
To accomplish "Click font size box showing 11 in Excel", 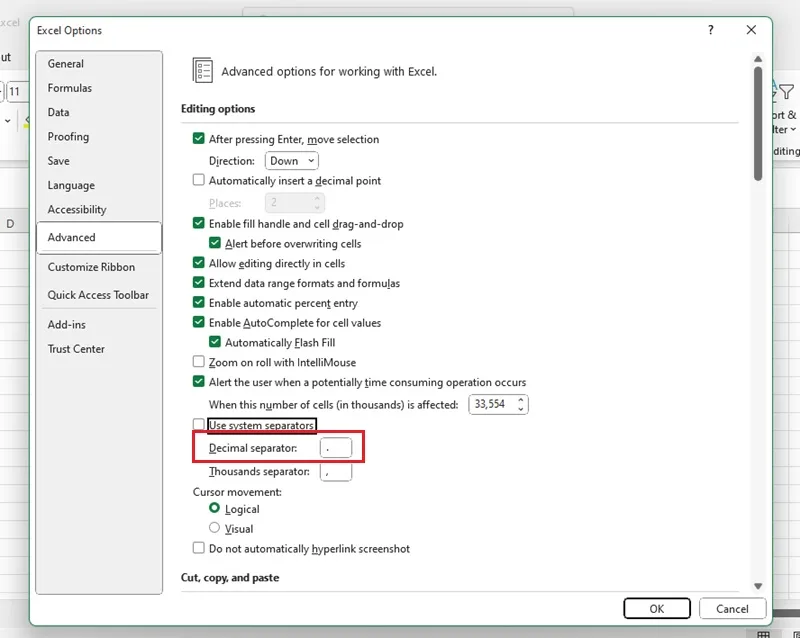I will pyautogui.click(x=16, y=91).
